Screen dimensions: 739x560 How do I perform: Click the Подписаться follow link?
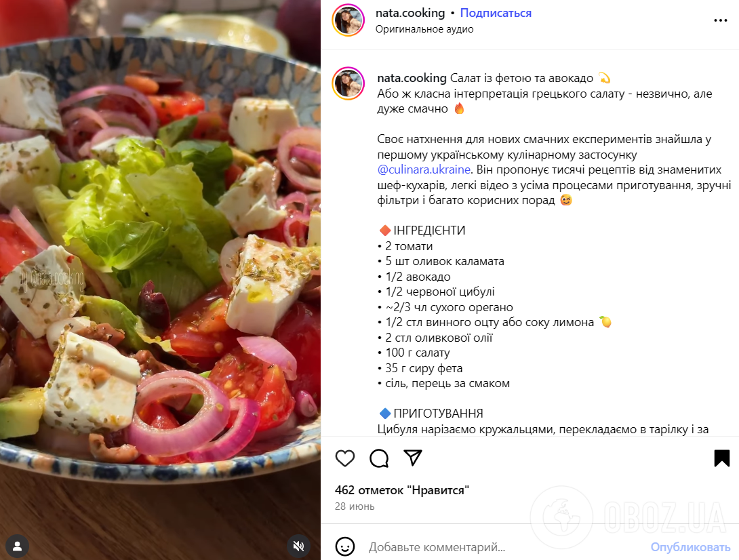coord(496,13)
